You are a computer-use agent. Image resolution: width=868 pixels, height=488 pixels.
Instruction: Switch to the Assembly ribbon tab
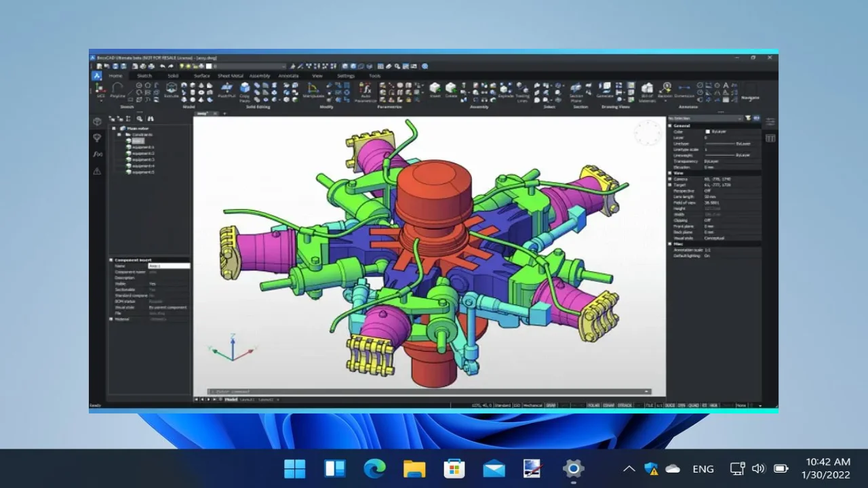pos(260,76)
